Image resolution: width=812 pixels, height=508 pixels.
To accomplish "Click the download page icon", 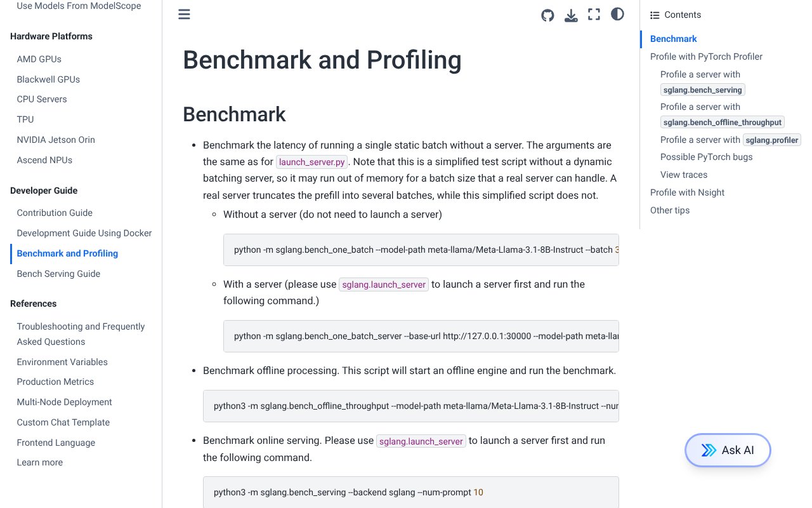I will (571, 15).
